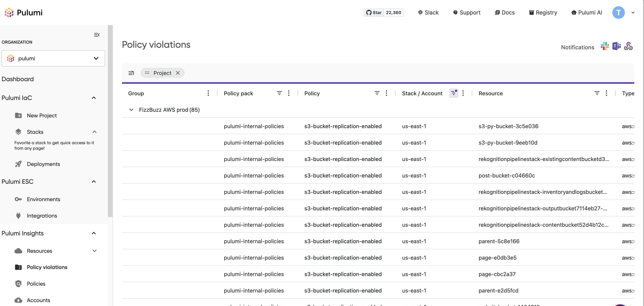Open the Registry link in header
Screen dimensions: 644x306
click(x=543, y=13)
